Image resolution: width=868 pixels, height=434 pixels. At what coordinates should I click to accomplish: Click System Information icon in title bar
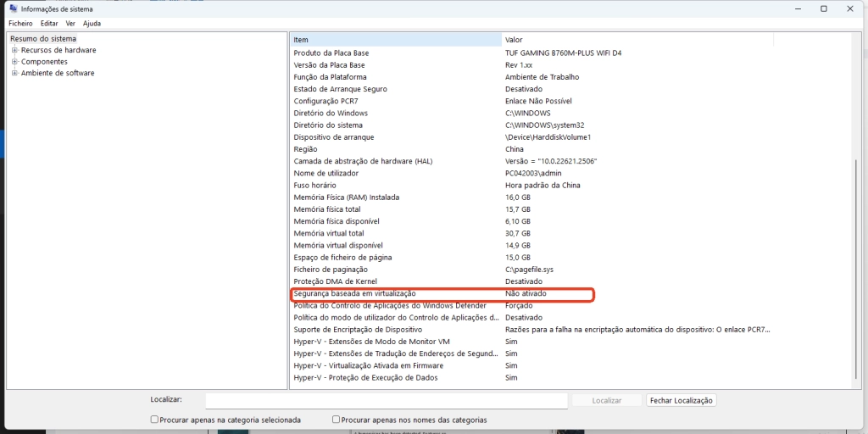[14, 8]
